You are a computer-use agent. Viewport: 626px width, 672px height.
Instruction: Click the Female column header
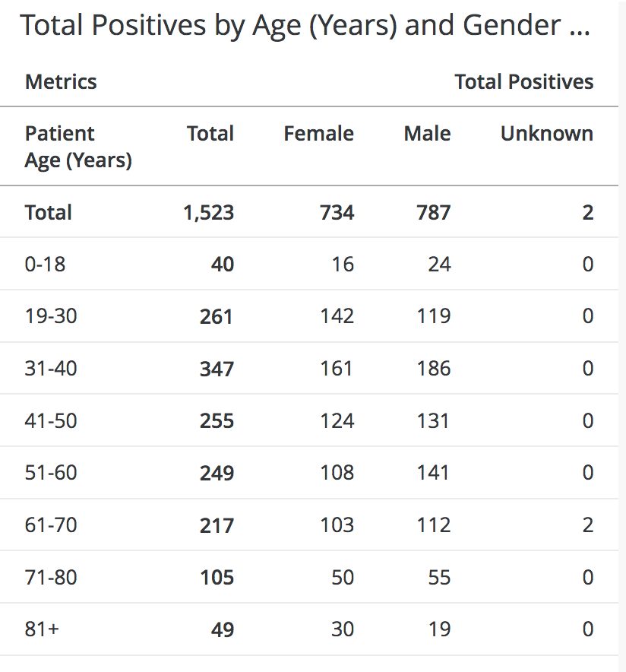318,134
